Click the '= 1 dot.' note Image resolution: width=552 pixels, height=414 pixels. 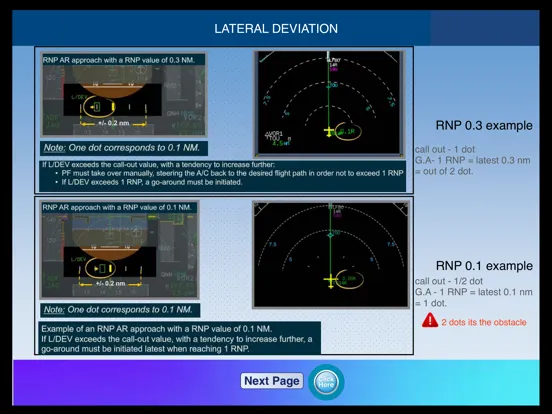tap(431, 303)
